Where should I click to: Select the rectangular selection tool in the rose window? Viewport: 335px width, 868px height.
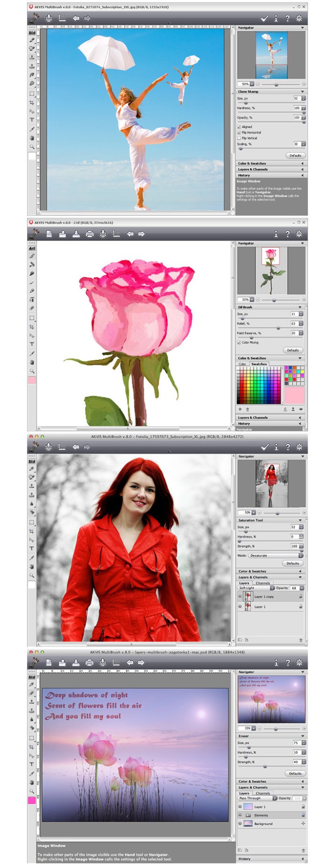(x=32, y=318)
